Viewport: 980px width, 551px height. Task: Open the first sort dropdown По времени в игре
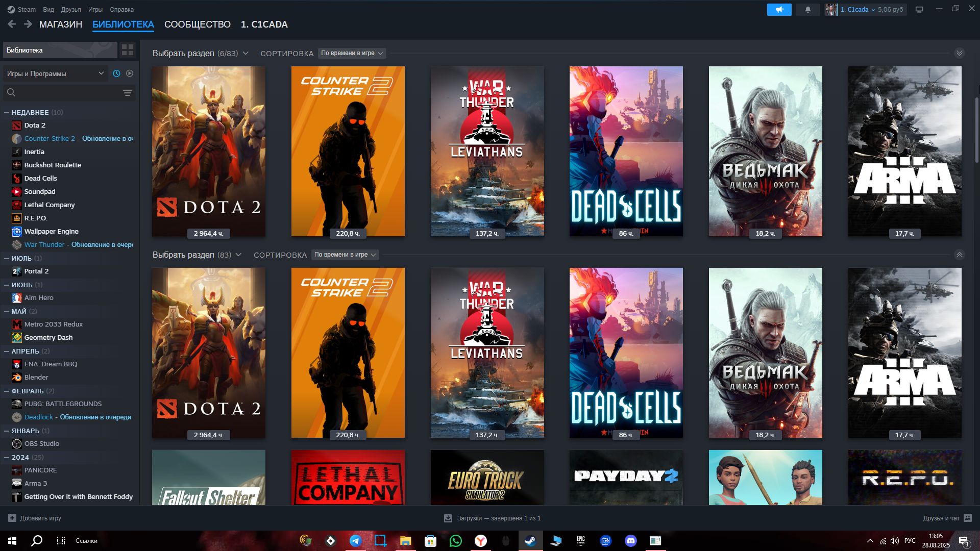(352, 53)
